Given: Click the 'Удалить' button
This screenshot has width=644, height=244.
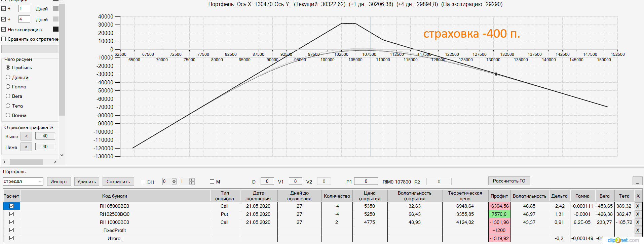Looking at the screenshot, I should (x=86, y=181).
